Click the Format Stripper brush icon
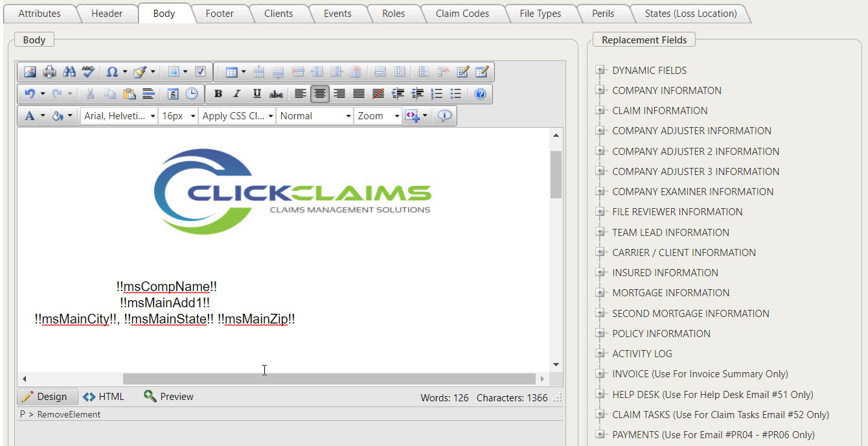 coord(140,72)
